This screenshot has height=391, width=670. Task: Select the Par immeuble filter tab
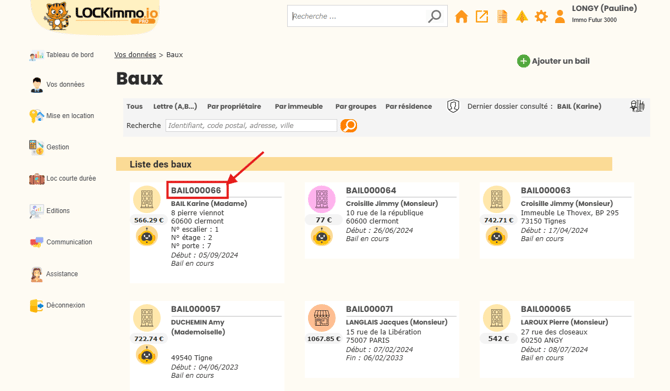299,106
